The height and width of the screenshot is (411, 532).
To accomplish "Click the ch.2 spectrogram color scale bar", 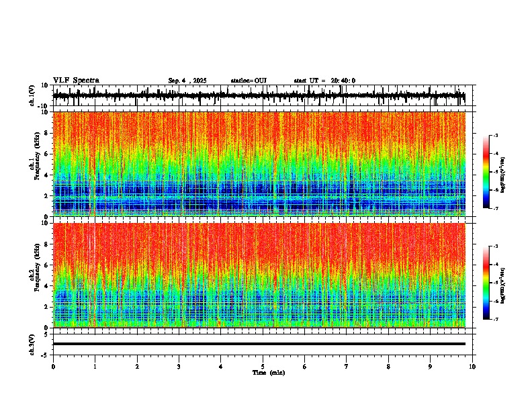I will point(486,283).
